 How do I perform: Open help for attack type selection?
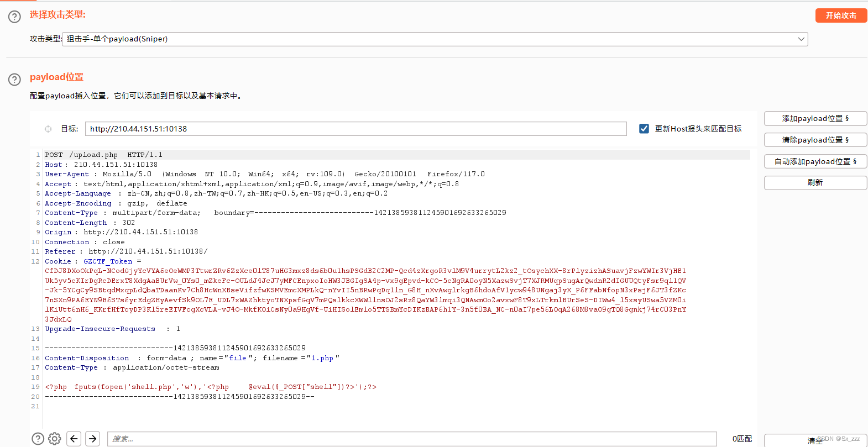[x=14, y=17]
